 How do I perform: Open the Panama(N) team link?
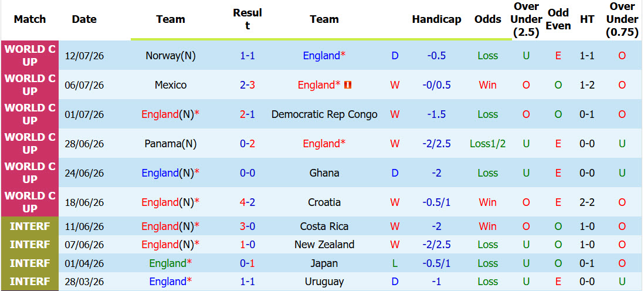(171, 144)
